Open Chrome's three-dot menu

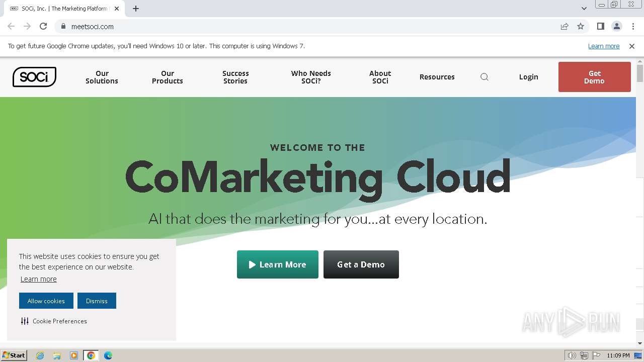coord(633,26)
